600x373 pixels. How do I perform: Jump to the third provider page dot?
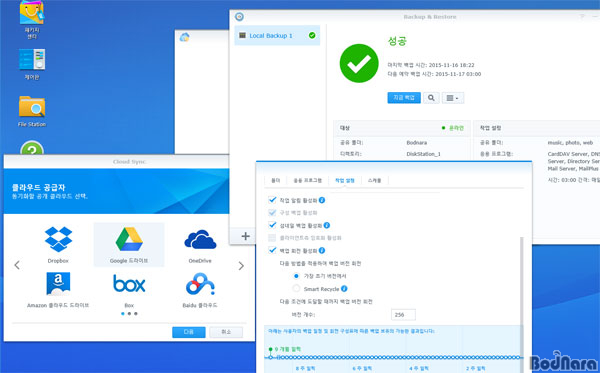(x=136, y=314)
